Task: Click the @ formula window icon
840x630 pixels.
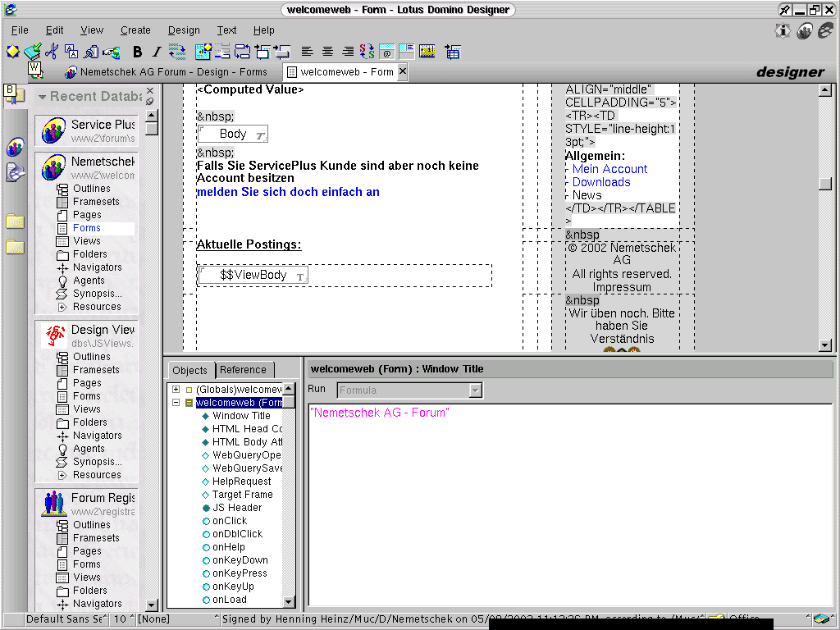Action: pyautogui.click(x=387, y=52)
